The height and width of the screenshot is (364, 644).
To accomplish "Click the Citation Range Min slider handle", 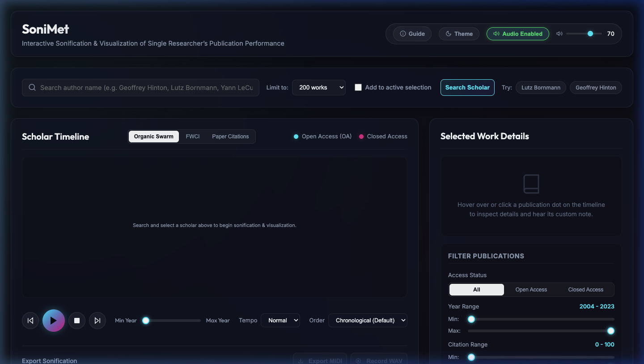I will pos(471,357).
